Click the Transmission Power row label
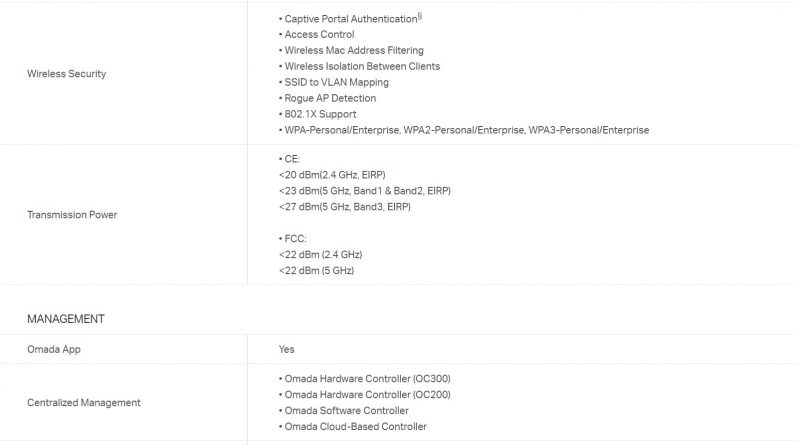Viewport: 800px width, 445px height. click(x=72, y=214)
